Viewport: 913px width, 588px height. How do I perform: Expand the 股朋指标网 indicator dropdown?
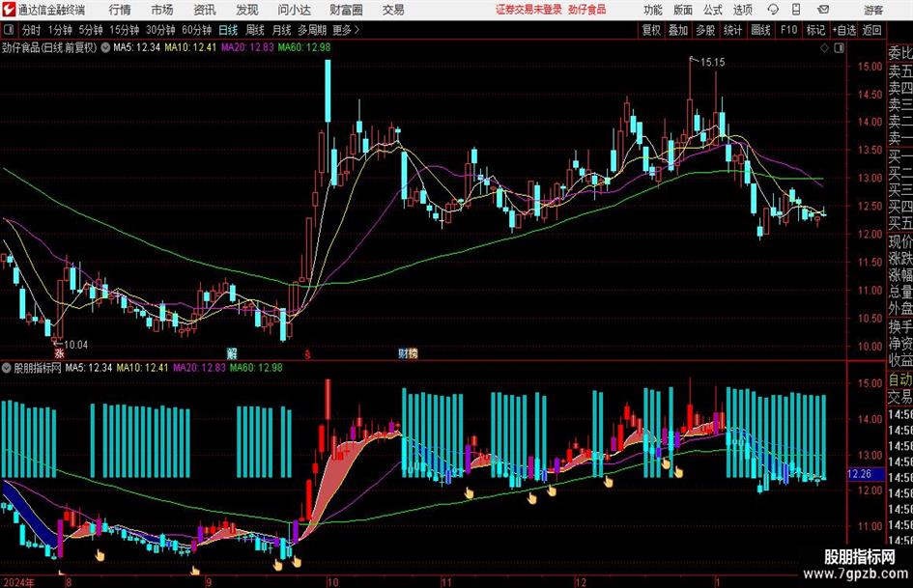click(7, 367)
